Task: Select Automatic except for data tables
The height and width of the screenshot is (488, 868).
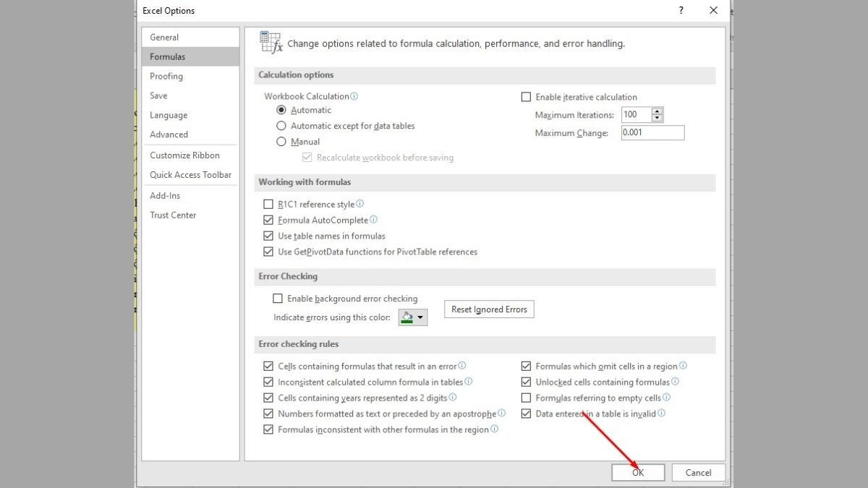Action: pos(281,126)
